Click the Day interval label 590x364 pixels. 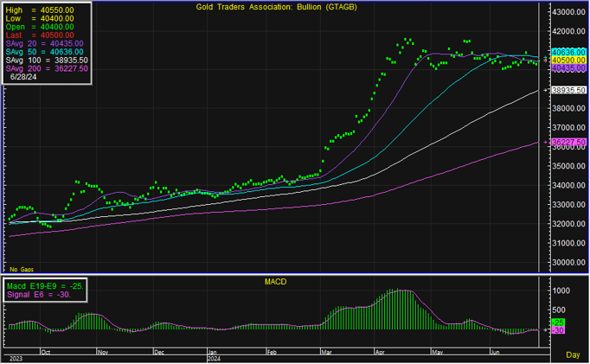(x=573, y=355)
